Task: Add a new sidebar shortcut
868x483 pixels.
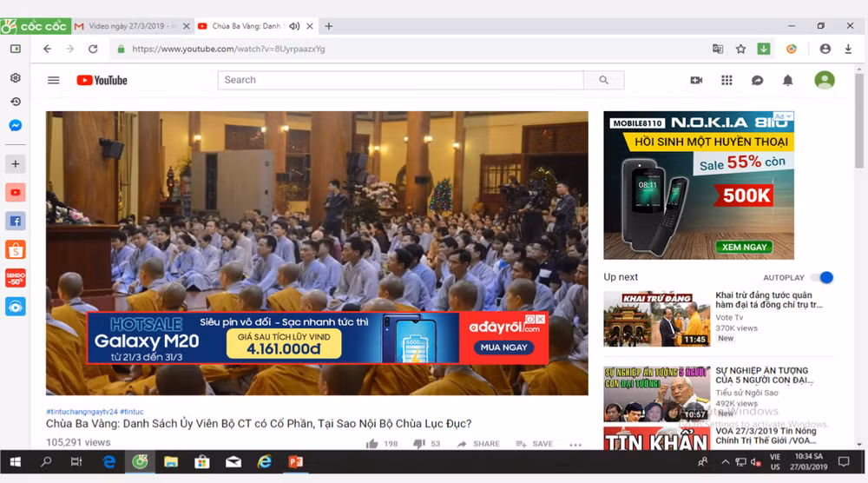Action: [16, 164]
